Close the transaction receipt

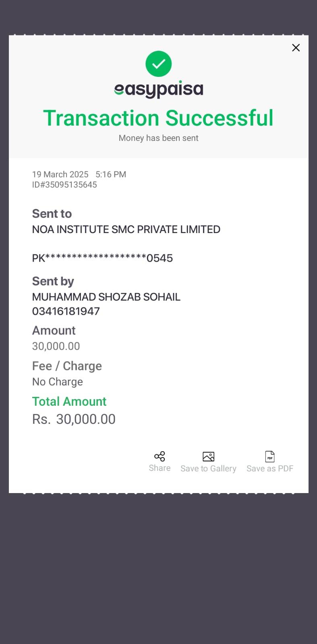[x=296, y=48]
